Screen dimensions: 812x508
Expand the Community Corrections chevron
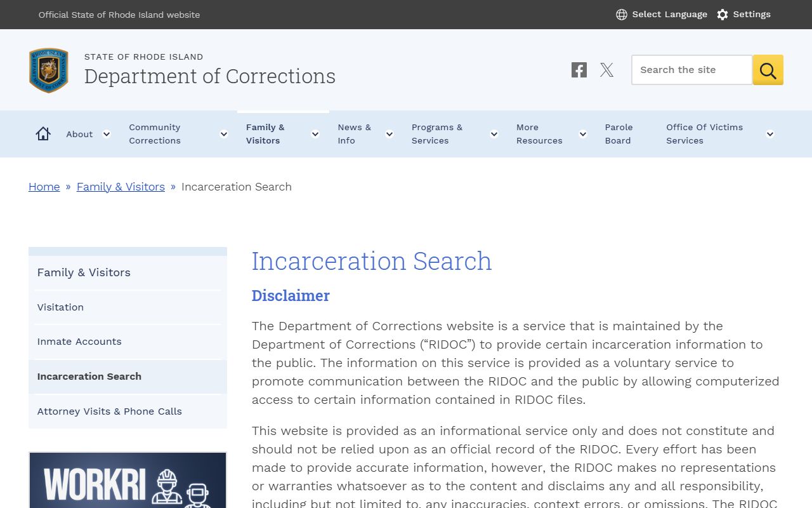224,134
